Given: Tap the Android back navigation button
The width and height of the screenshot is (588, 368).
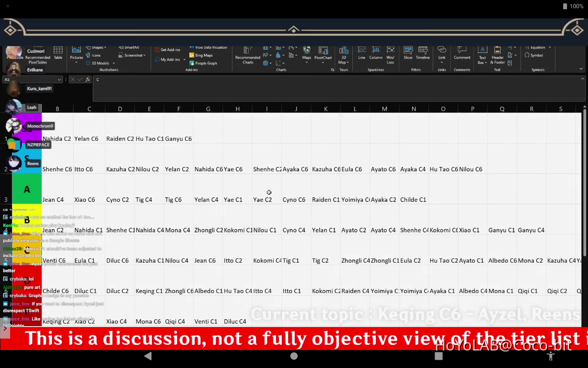Looking at the screenshot, I should pos(148,356).
